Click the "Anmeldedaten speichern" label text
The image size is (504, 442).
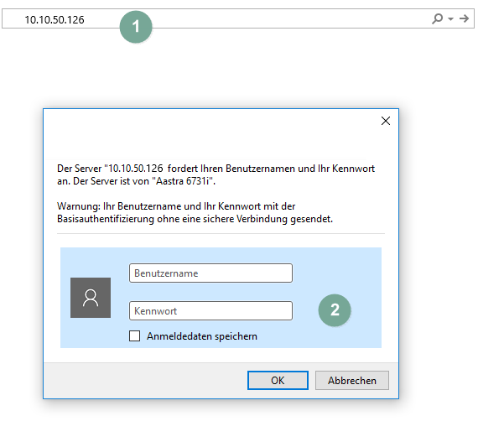coord(201,336)
